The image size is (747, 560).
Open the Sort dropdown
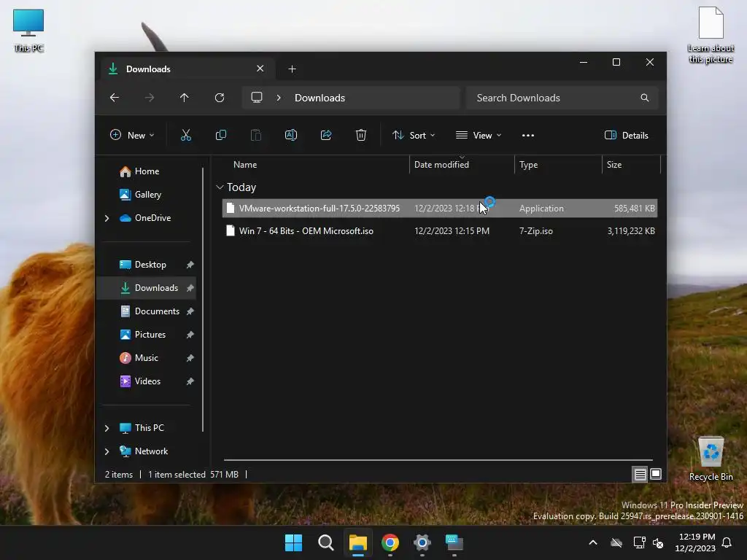(x=413, y=135)
